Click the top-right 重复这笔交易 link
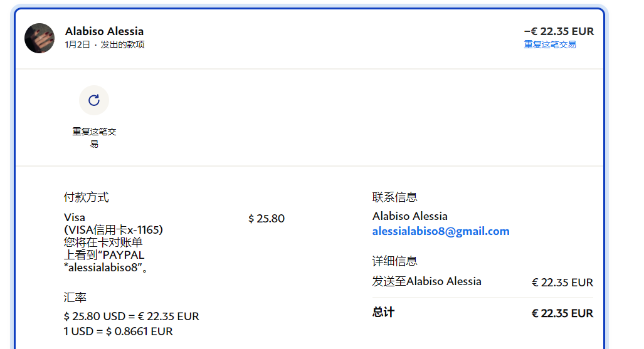The height and width of the screenshot is (349, 644). [550, 44]
